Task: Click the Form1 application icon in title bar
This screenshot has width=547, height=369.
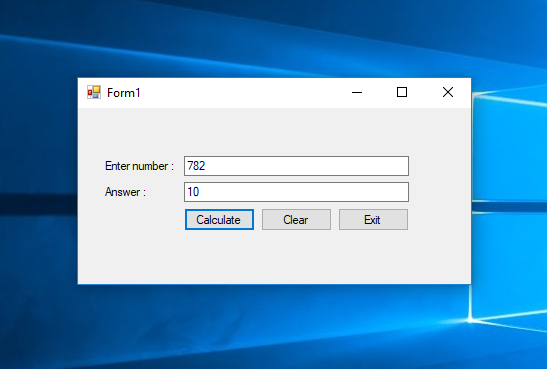Action: 94,92
